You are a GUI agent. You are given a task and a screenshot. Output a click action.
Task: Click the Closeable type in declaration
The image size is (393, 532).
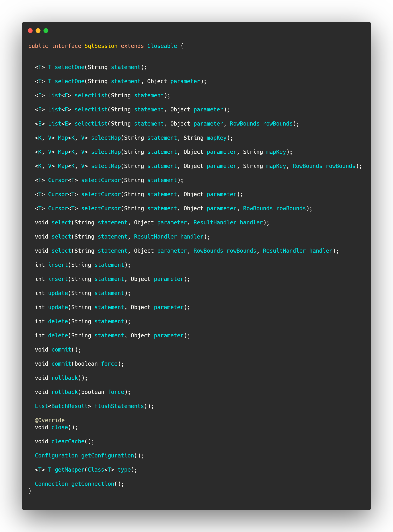pyautogui.click(x=162, y=46)
